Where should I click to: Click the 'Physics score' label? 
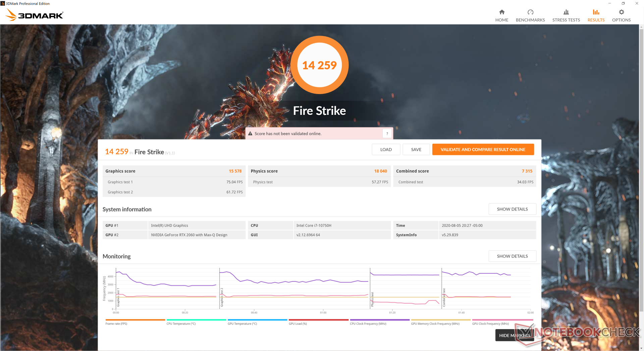pos(264,171)
